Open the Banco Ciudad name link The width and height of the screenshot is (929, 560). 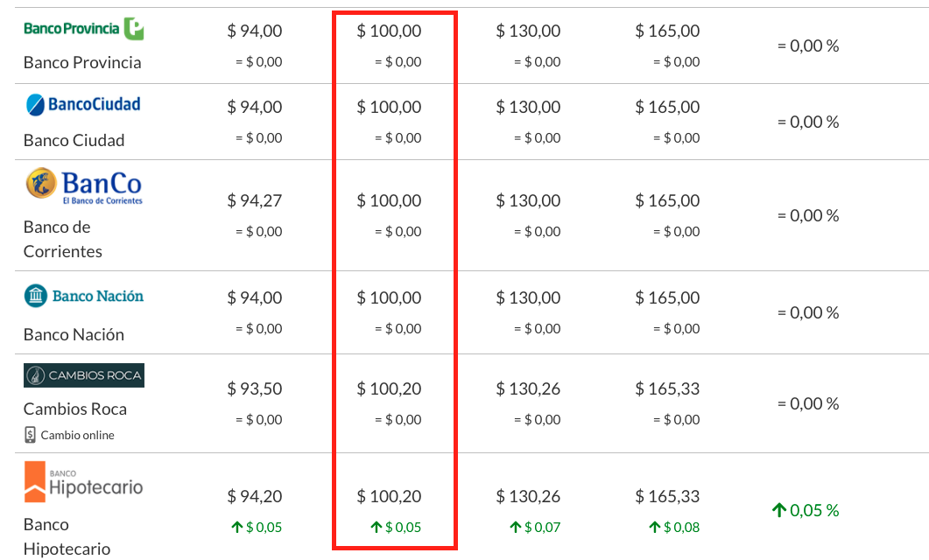[x=74, y=140]
